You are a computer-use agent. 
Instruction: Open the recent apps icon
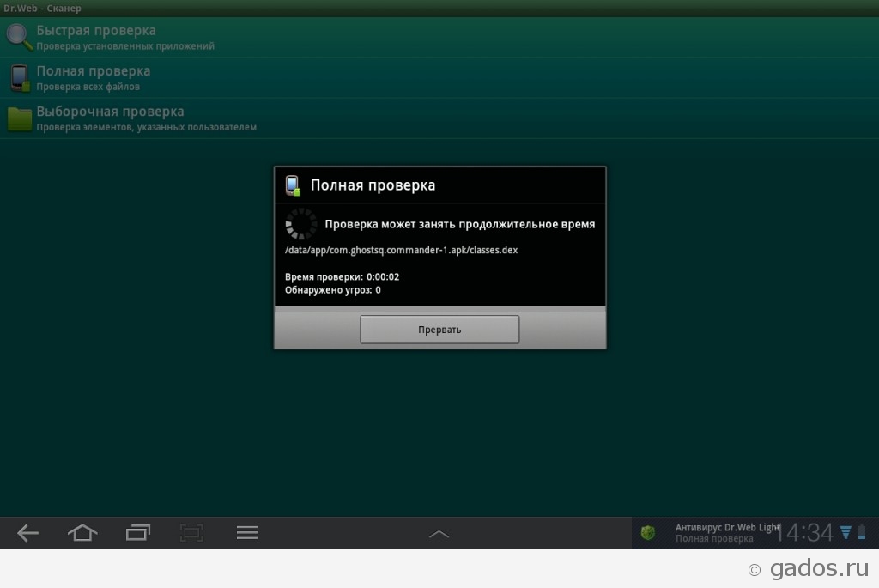click(138, 532)
